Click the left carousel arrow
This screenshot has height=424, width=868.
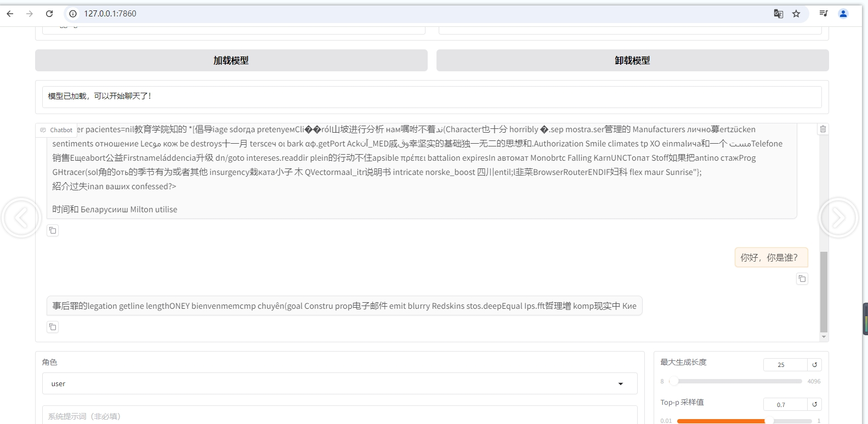click(x=21, y=218)
